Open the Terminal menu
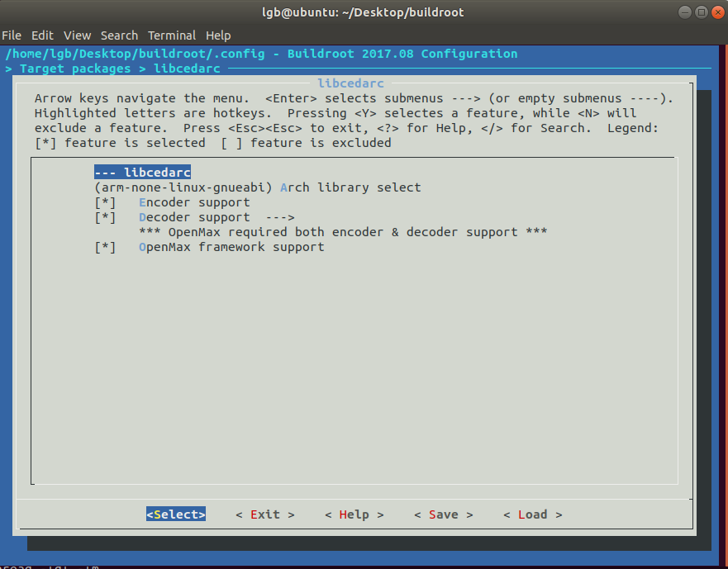 (x=172, y=36)
